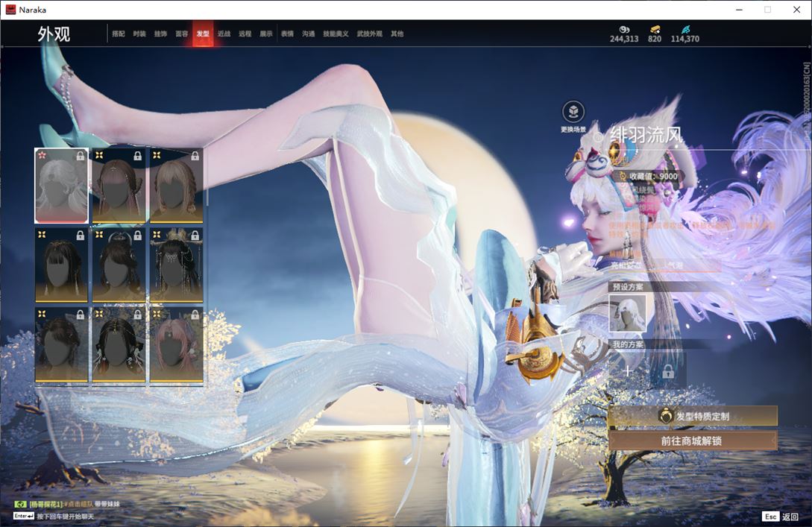The width and height of the screenshot is (812, 527).
Task: Open the 挂饰 tab
Action: (160, 34)
